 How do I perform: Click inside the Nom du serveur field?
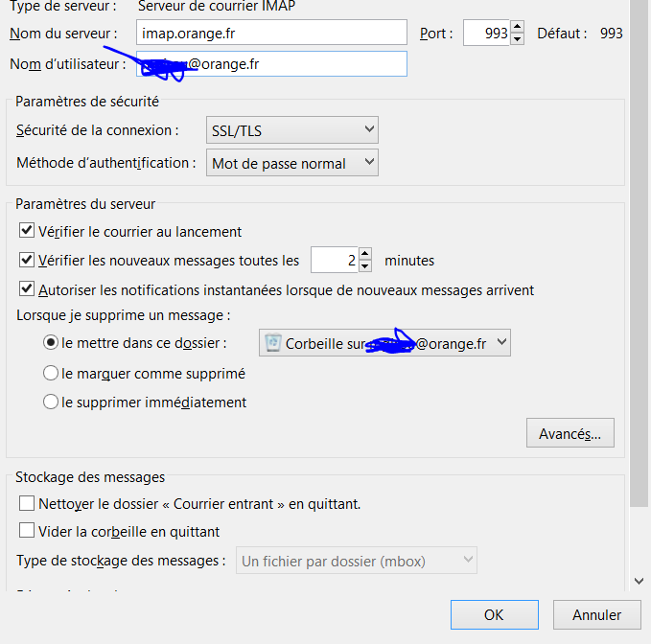(271, 33)
